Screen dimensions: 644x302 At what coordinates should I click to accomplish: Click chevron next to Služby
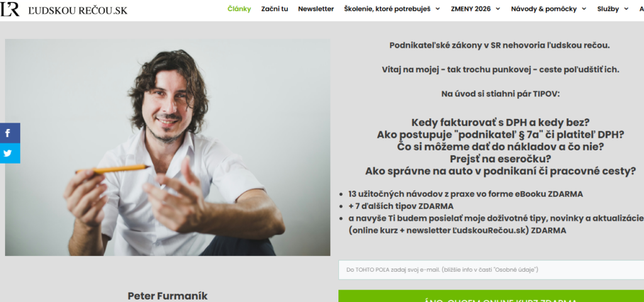coord(626,9)
